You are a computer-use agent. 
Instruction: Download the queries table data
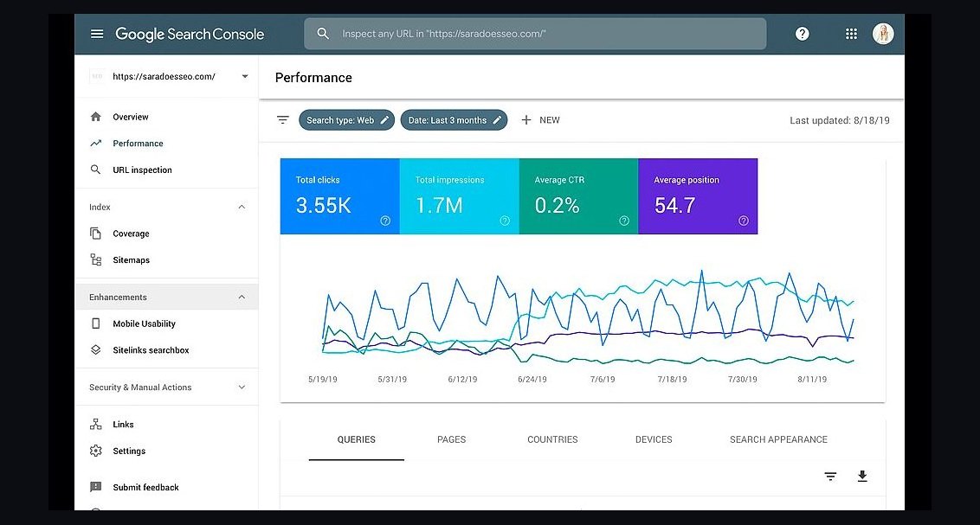[x=862, y=477]
